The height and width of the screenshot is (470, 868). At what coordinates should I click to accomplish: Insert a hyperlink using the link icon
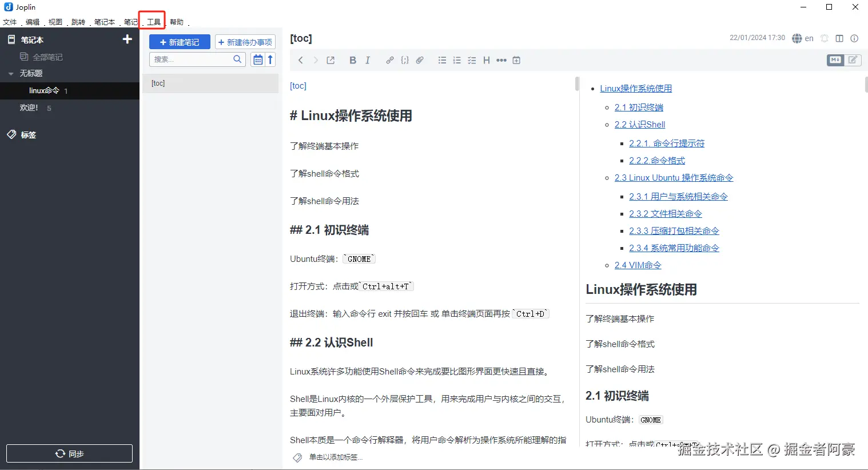tap(389, 60)
